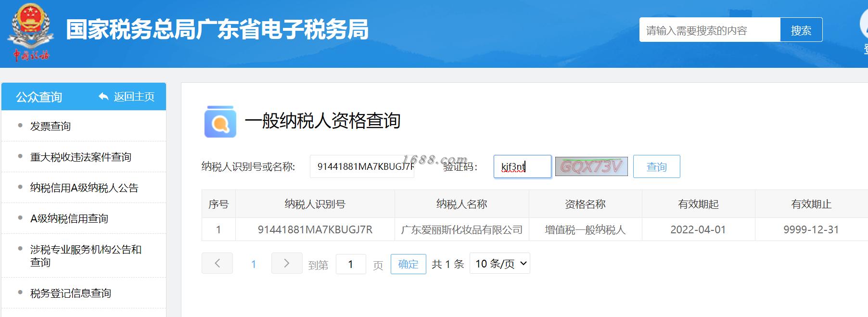Go to the previous results page arrow
868x317 pixels.
(x=217, y=263)
